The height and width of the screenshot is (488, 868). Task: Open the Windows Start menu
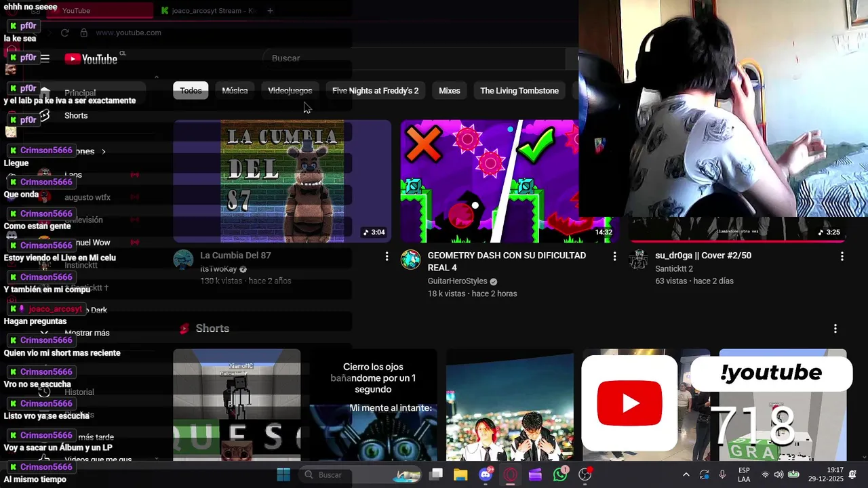pyautogui.click(x=283, y=474)
